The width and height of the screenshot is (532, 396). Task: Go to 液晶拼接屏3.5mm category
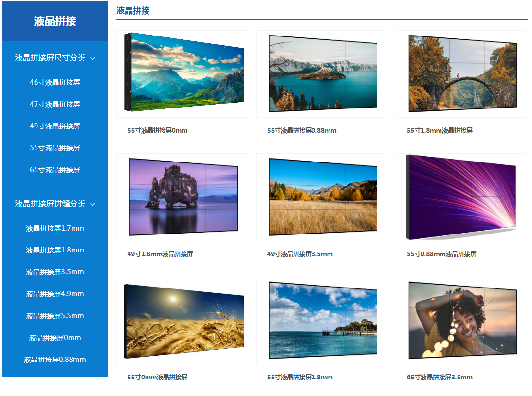[55, 272]
